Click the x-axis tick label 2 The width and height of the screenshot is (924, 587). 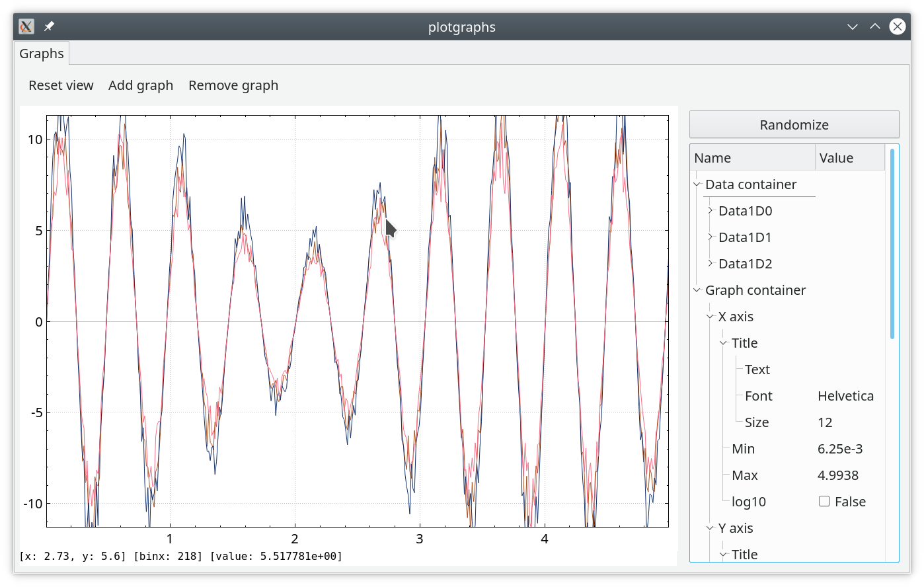coord(295,539)
